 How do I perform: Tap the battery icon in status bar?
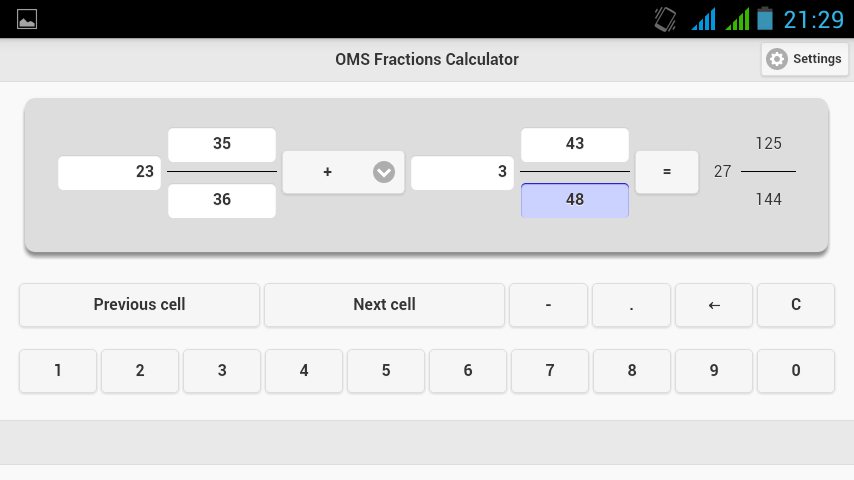pyautogui.click(x=765, y=19)
